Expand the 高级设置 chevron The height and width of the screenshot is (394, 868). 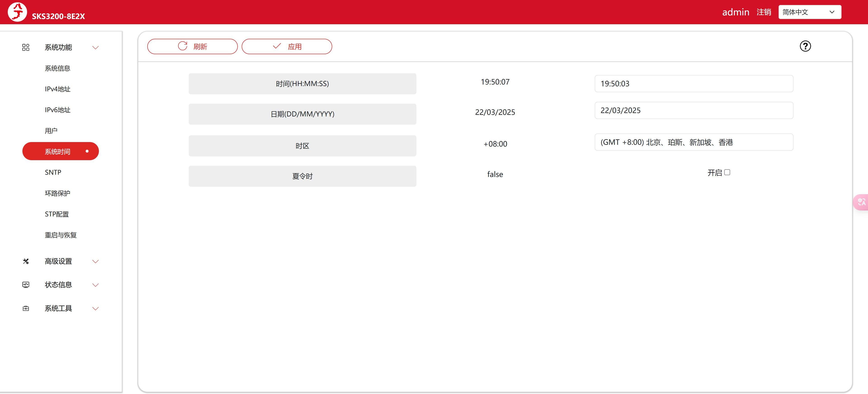95,261
